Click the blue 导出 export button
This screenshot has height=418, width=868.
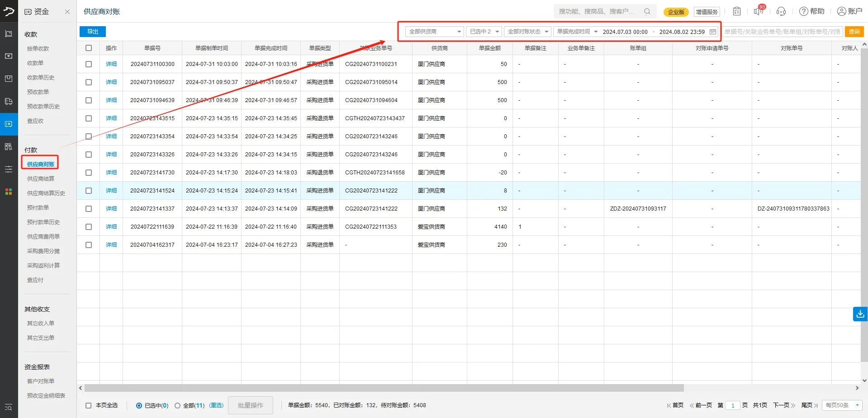pyautogui.click(x=93, y=32)
